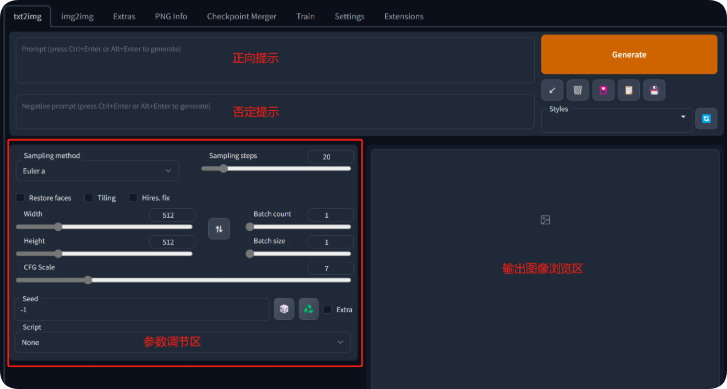Screen dimensions: 727x389
Task: Enable the Tiling checkbox
Action: pos(89,198)
